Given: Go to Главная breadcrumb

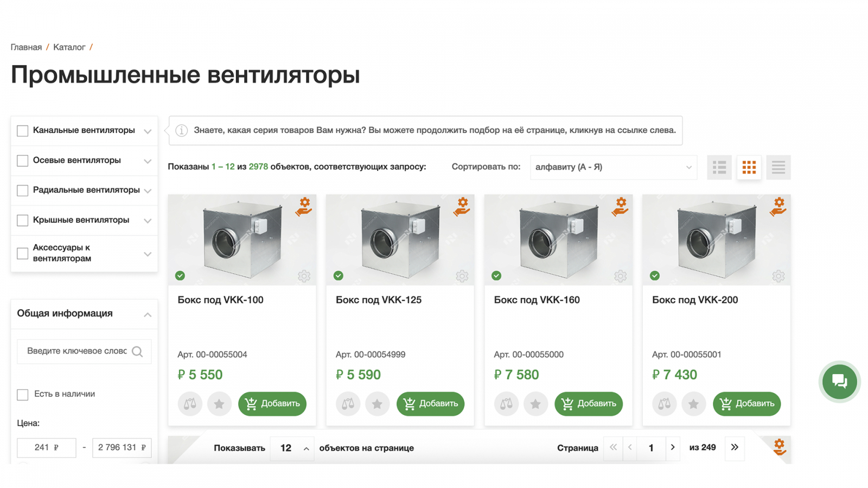Looking at the screenshot, I should tap(26, 47).
